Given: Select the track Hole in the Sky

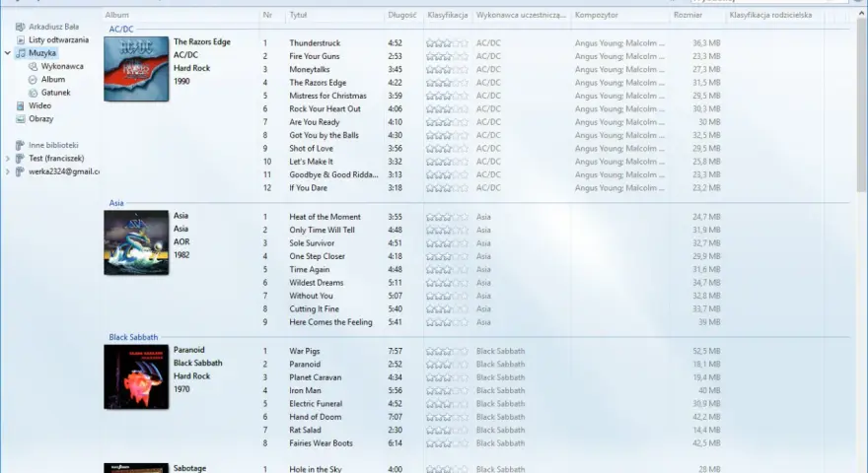Looking at the screenshot, I should pyautogui.click(x=316, y=469).
